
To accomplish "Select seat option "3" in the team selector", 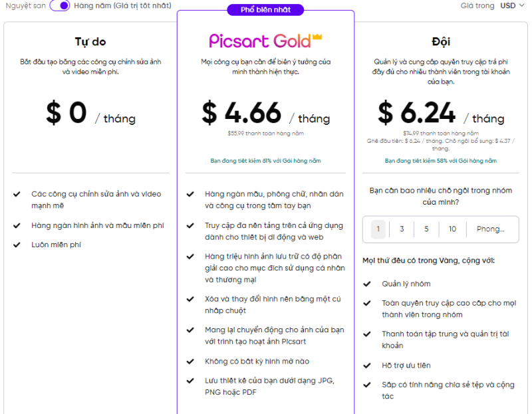I will tap(402, 229).
